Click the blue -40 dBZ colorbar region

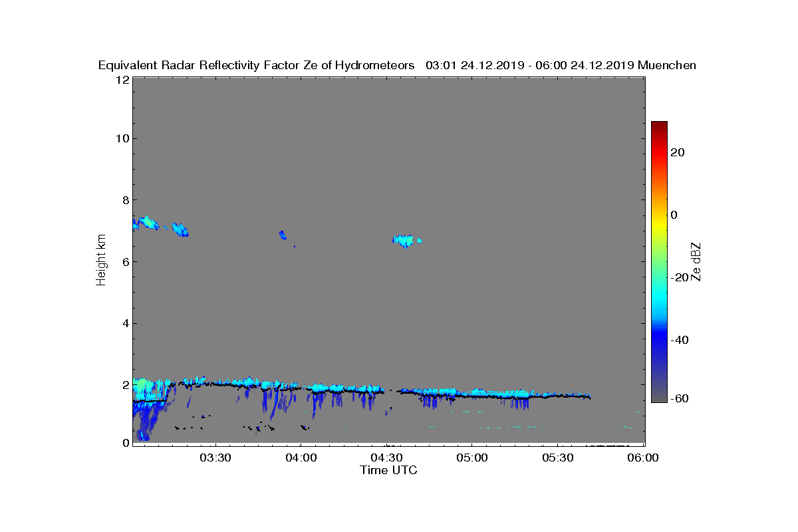tap(659, 340)
